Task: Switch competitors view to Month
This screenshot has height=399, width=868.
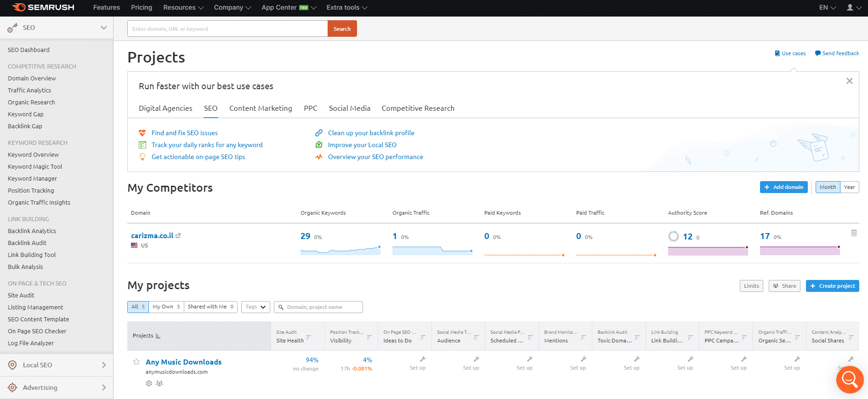Action: [828, 187]
